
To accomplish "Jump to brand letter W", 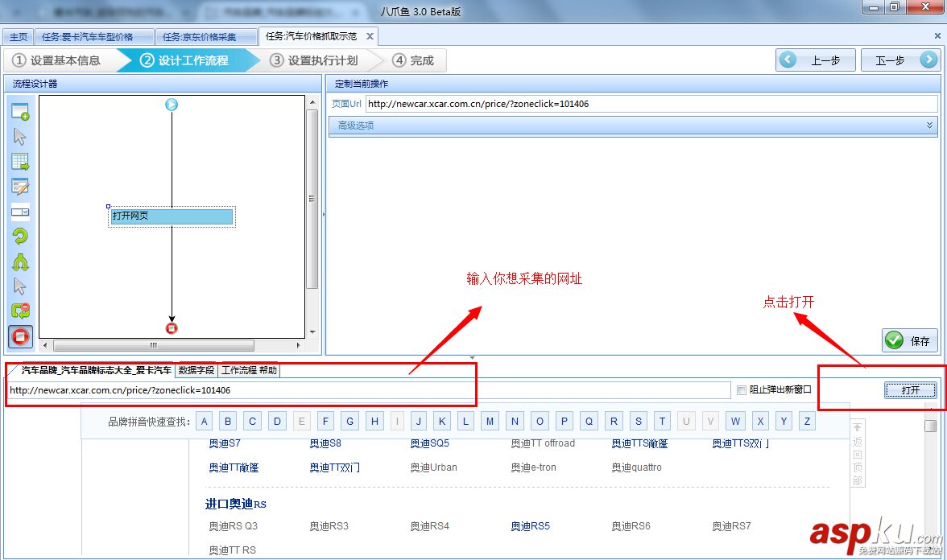I will pos(735,422).
